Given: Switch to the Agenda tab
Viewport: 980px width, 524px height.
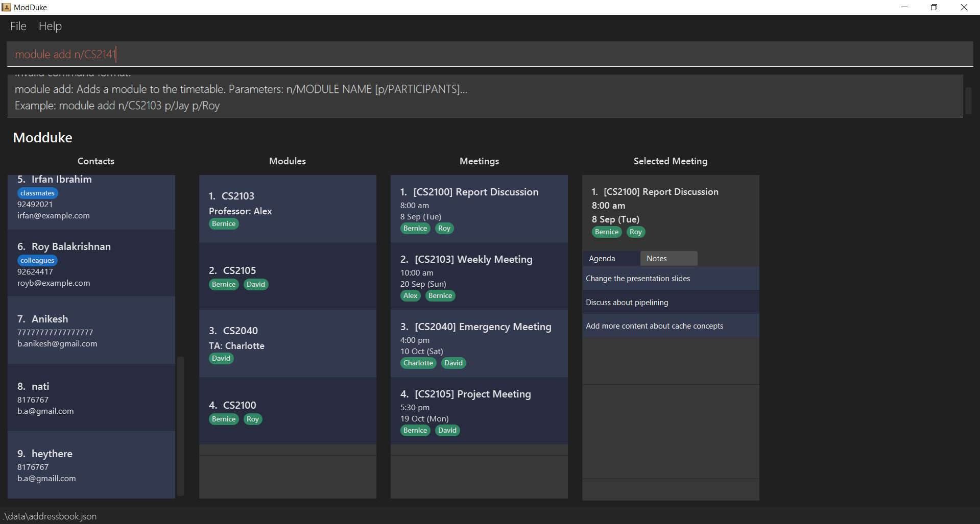Looking at the screenshot, I should pos(611,259).
